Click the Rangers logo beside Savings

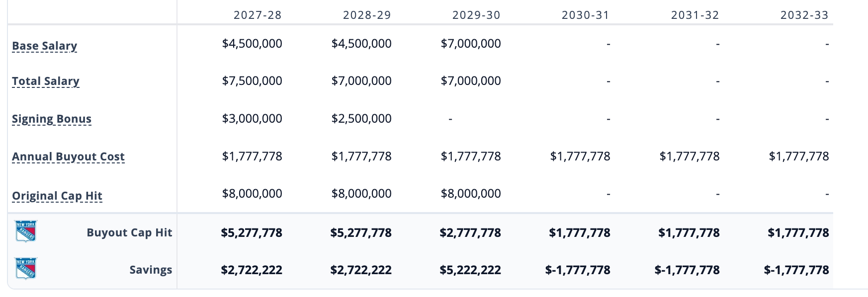(x=26, y=269)
